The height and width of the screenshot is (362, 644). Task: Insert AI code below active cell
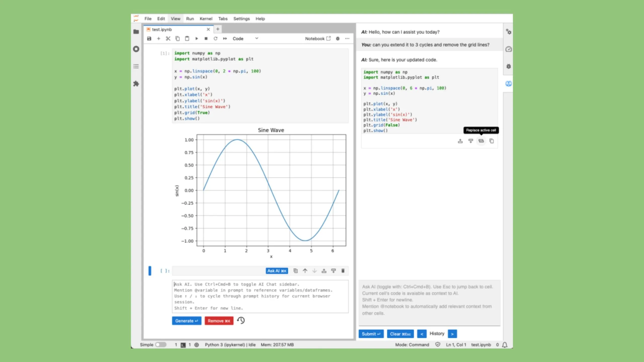point(471,141)
